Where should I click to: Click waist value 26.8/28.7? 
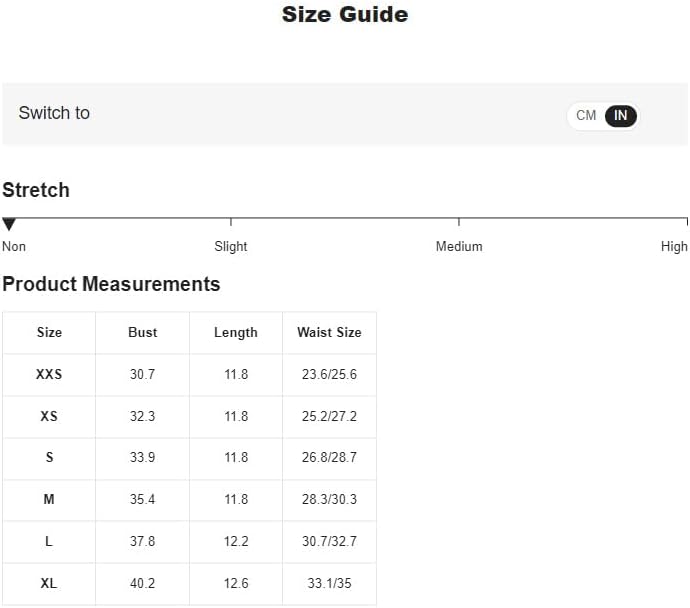[329, 458]
